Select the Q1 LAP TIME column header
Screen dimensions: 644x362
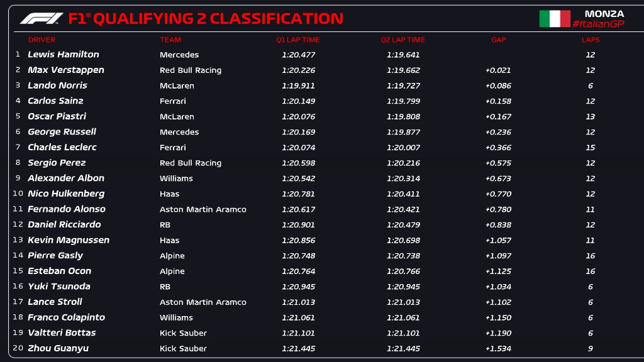(x=298, y=40)
